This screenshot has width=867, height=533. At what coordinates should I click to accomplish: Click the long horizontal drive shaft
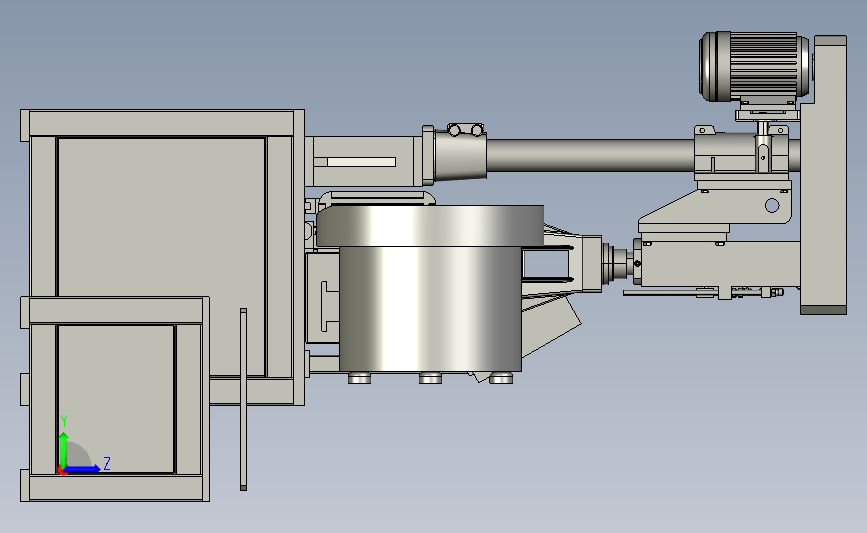coord(589,155)
